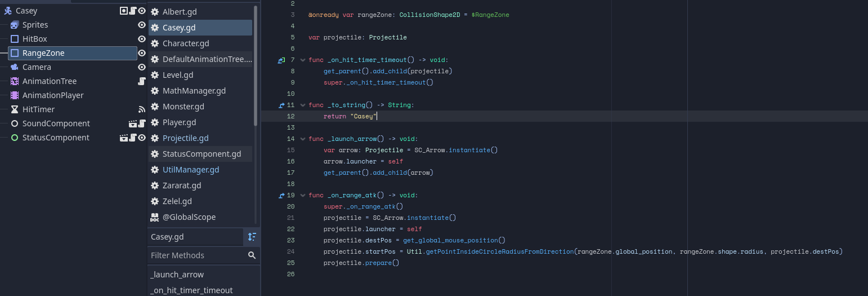This screenshot has height=296, width=868.
Task: Collapse the _launch_arrow function at line 14
Action: coord(303,139)
